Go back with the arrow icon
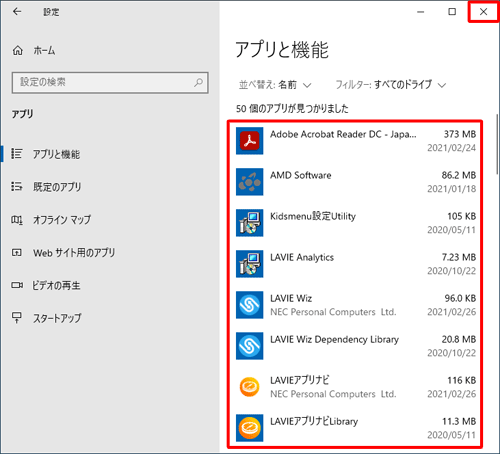Screen dimensions: 500x454 pos(17,12)
